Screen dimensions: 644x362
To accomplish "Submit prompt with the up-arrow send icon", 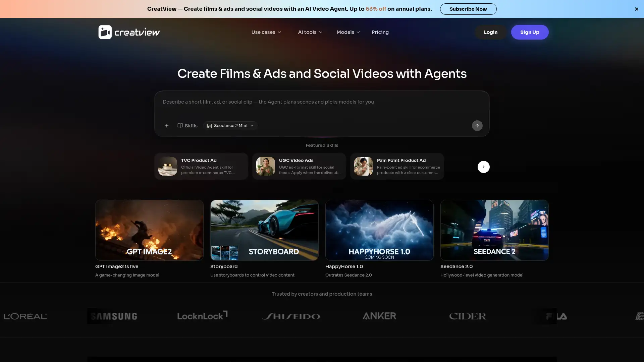I will pos(477,126).
